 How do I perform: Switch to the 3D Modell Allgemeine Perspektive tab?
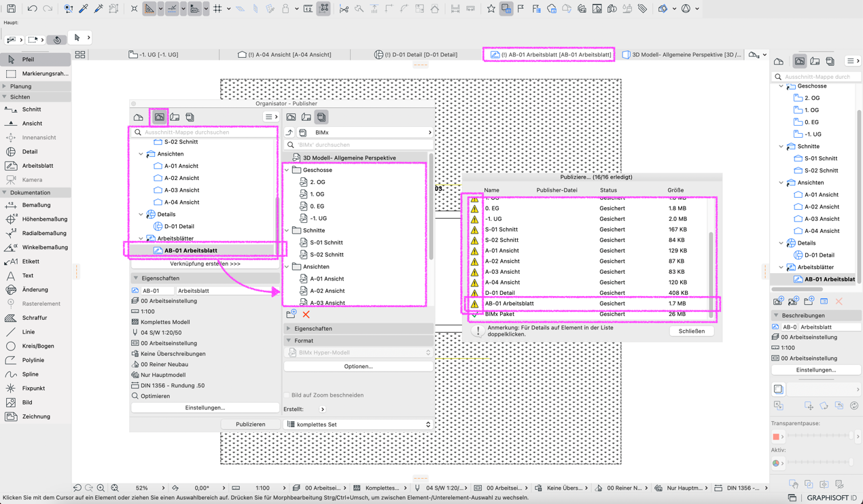682,54
